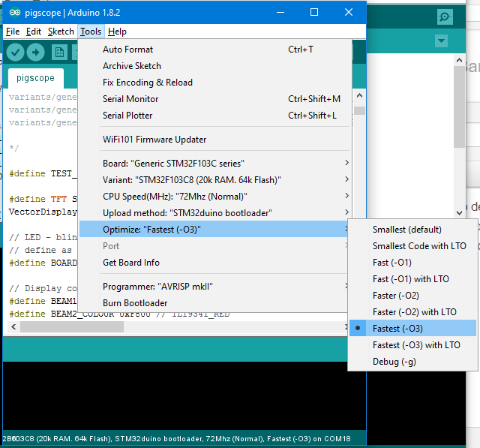Expand the Board submenu
This screenshot has height=448, width=480.
[x=214, y=163]
